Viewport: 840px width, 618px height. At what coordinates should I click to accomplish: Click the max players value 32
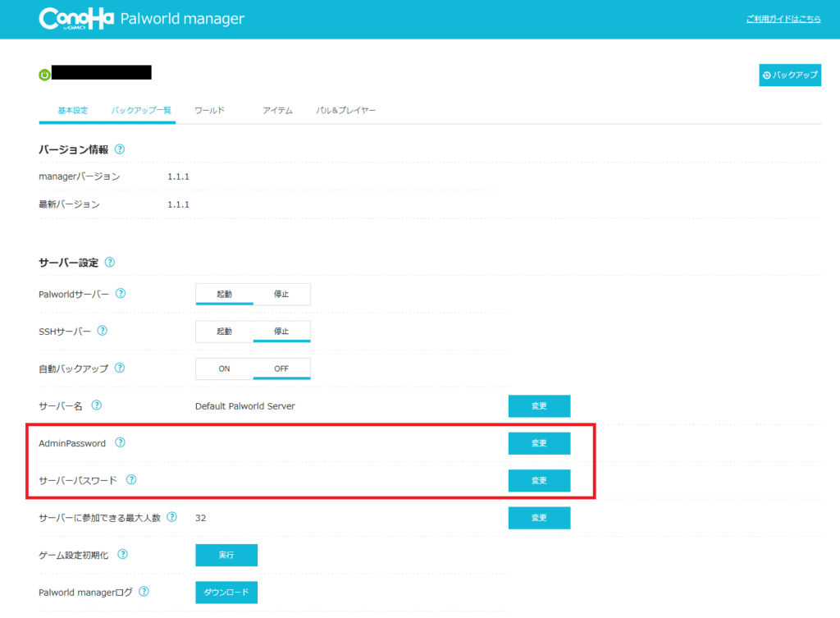pos(200,519)
